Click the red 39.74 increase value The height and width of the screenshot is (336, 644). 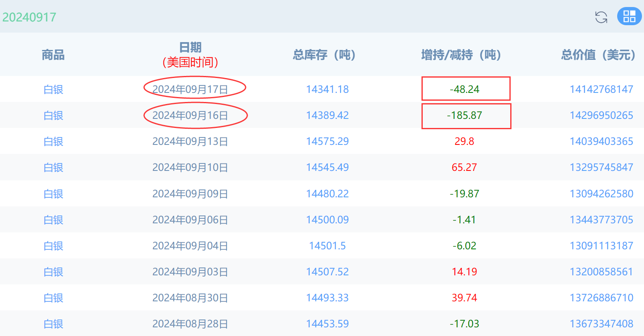[464, 298]
